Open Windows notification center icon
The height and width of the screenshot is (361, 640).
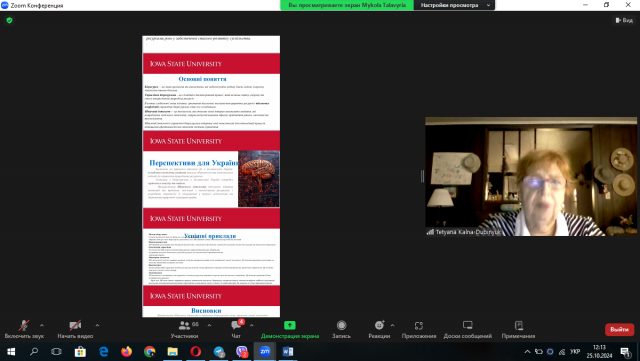click(x=625, y=352)
